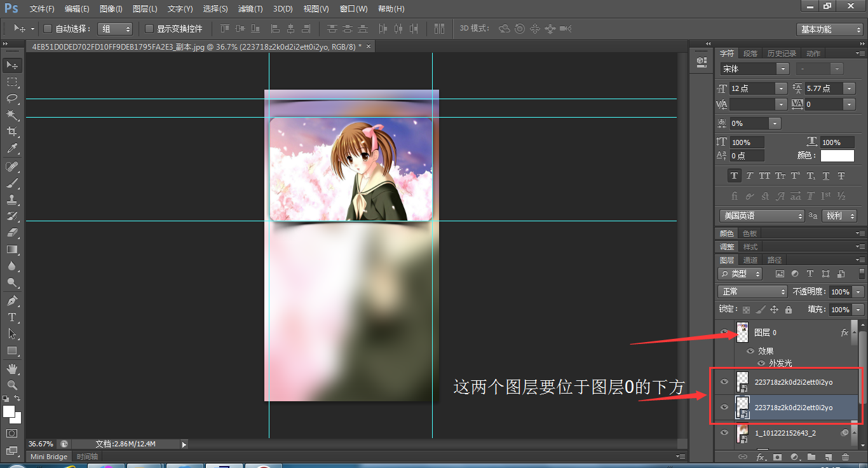Image resolution: width=868 pixels, height=468 pixels.
Task: Enable the 自动选择 checkbox
Action: coord(47,29)
